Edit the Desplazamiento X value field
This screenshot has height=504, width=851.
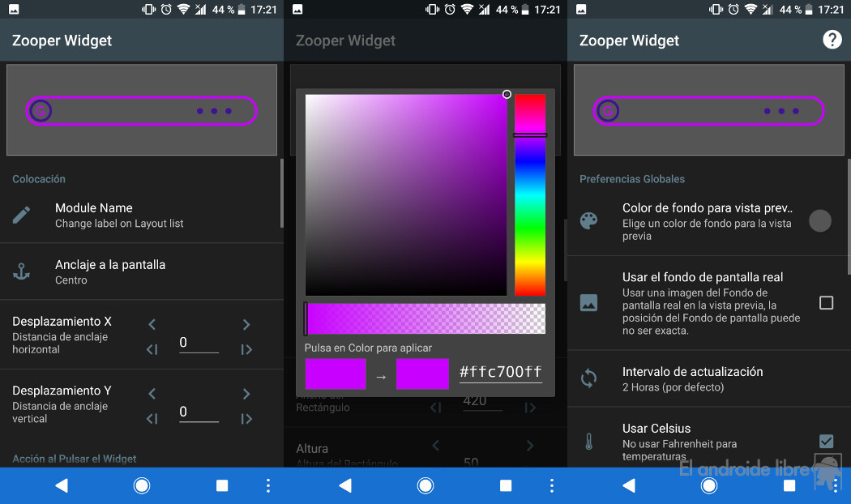(x=199, y=343)
